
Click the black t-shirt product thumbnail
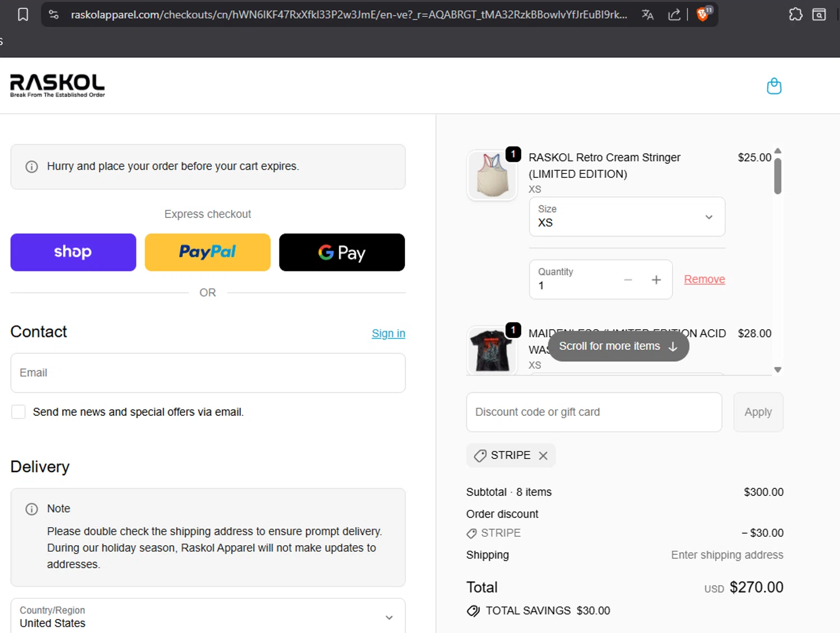click(492, 350)
